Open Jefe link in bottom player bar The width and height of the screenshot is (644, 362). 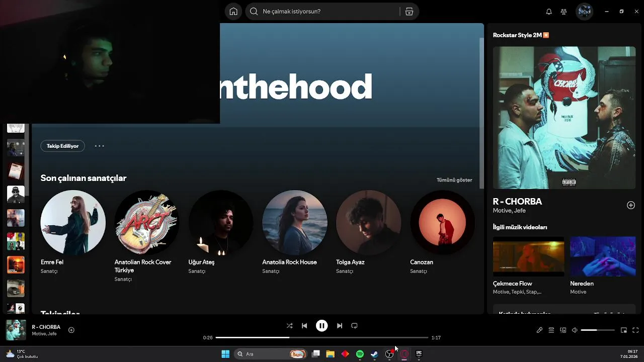pos(52,334)
